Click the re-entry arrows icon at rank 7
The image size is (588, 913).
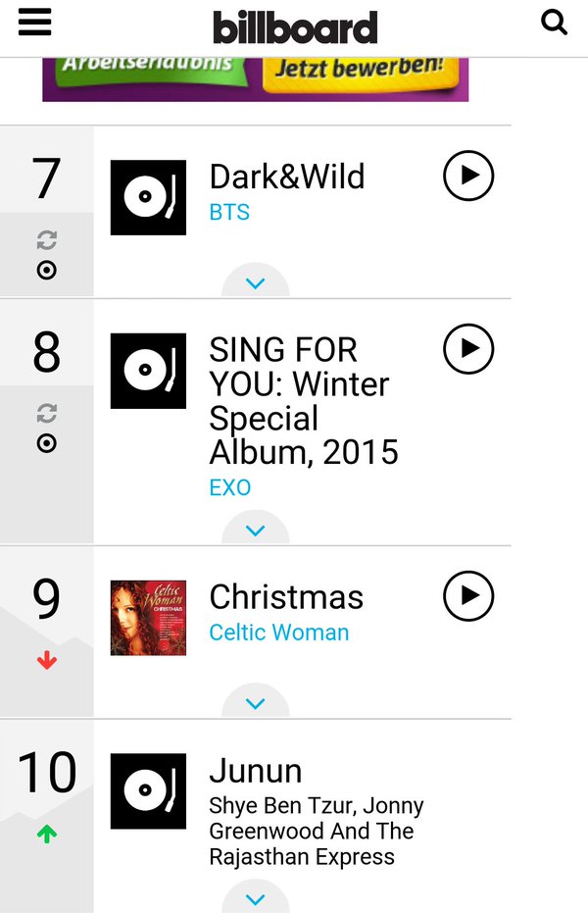[x=46, y=240]
